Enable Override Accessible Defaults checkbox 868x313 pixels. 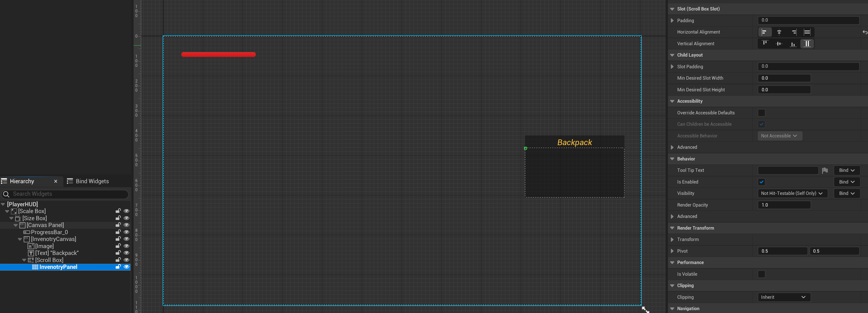(x=761, y=113)
